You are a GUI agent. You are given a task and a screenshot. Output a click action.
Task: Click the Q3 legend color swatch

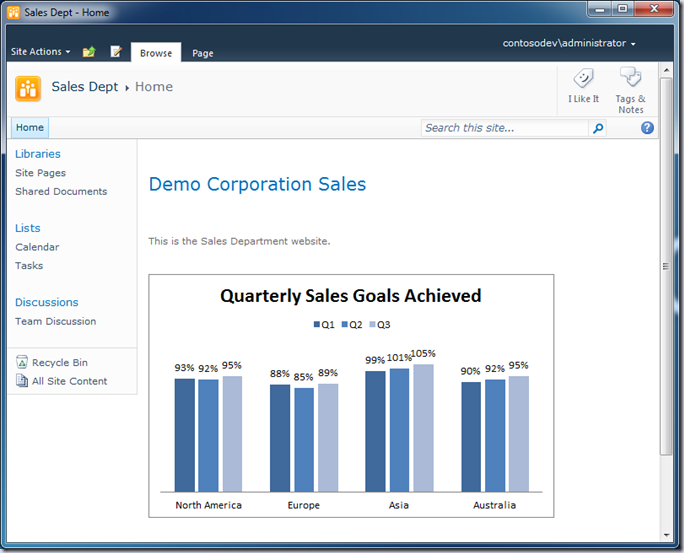(373, 324)
